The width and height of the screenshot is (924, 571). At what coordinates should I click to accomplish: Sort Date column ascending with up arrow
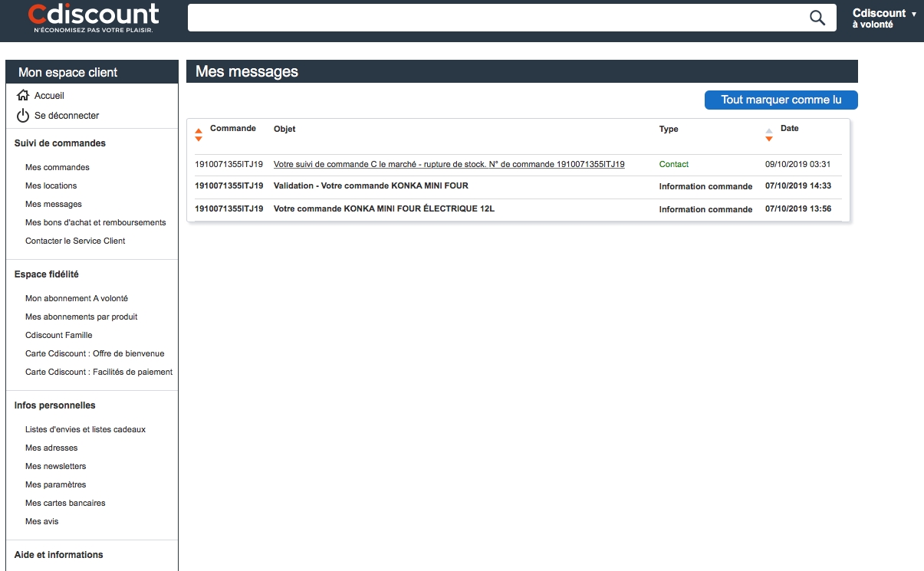[x=769, y=130]
